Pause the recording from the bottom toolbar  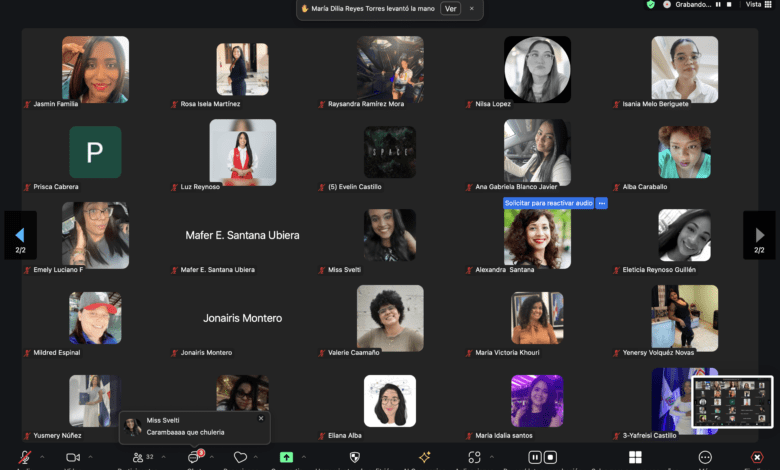[535, 457]
